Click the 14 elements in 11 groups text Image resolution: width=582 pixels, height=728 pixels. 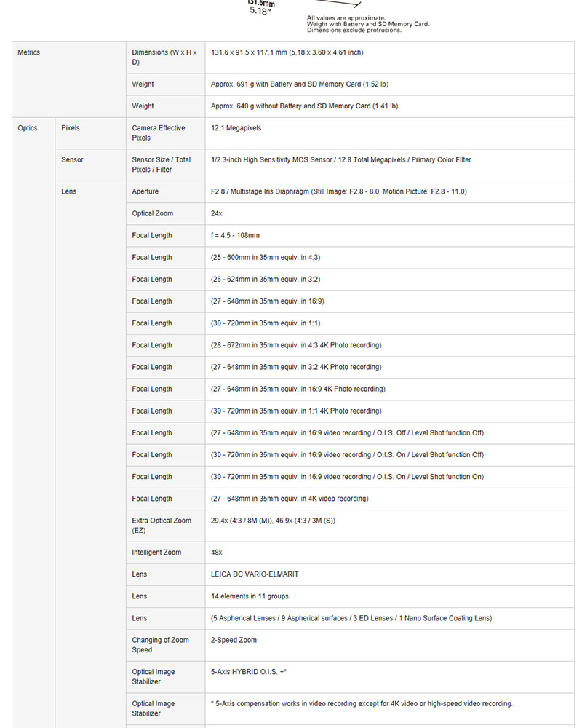tap(250, 596)
